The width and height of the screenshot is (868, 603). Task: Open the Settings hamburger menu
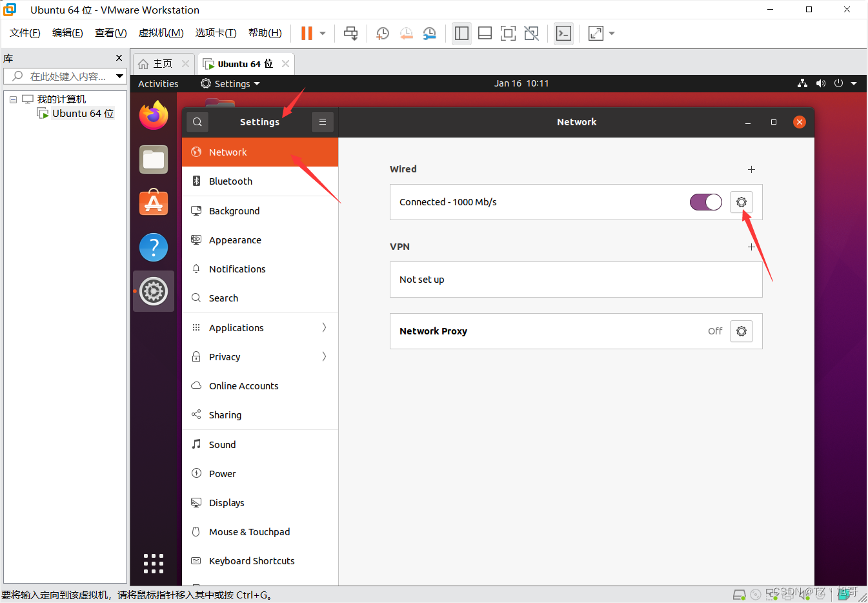point(323,122)
